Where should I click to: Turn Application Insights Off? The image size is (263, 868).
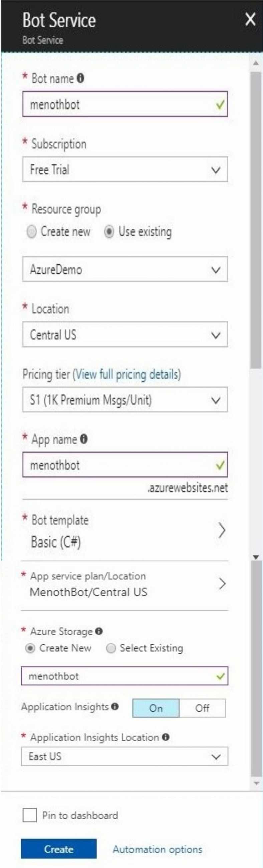click(202, 708)
